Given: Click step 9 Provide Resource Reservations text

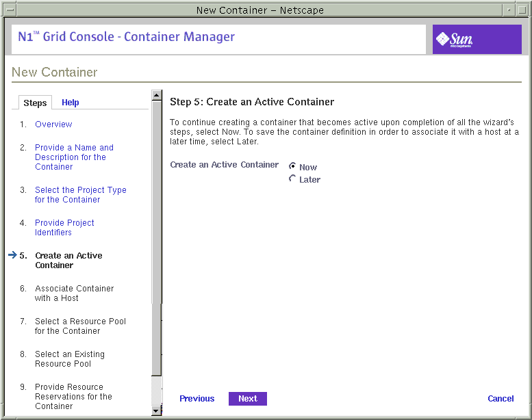Looking at the screenshot, I should (73, 397).
